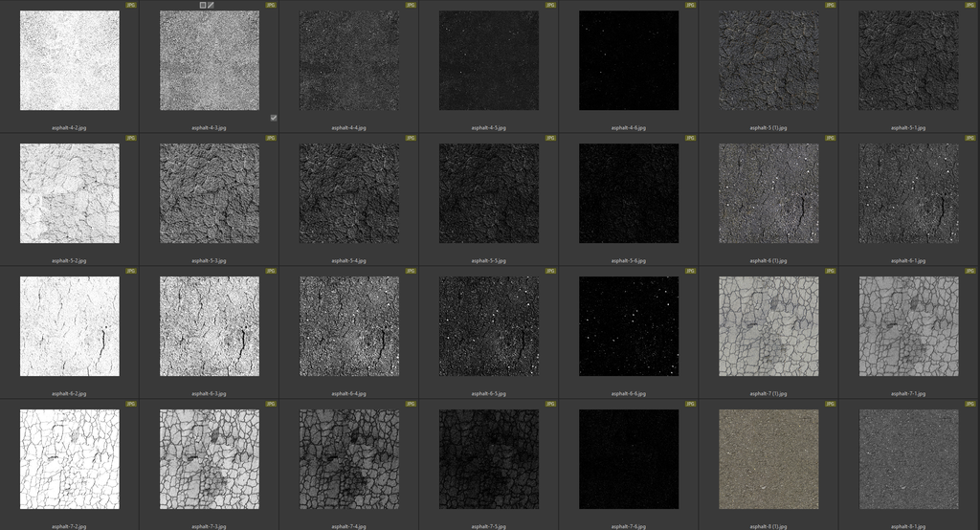Click the asphalt-6-2.jpg filename label
This screenshot has height=530, width=980.
pyautogui.click(x=70, y=393)
